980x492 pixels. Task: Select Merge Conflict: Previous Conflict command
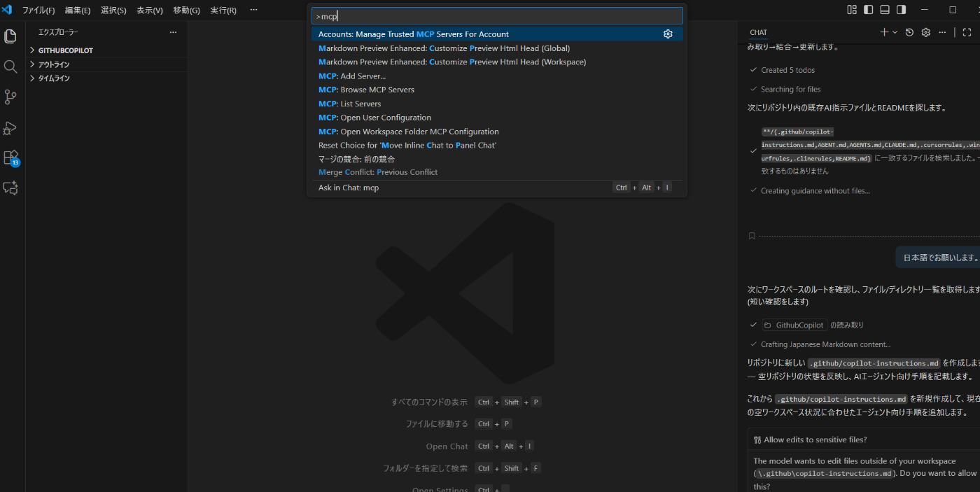[497, 172]
